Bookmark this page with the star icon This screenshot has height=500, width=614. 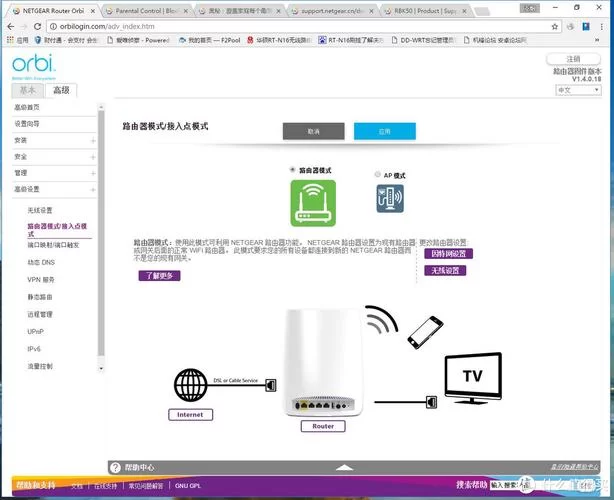pyautogui.click(x=554, y=27)
